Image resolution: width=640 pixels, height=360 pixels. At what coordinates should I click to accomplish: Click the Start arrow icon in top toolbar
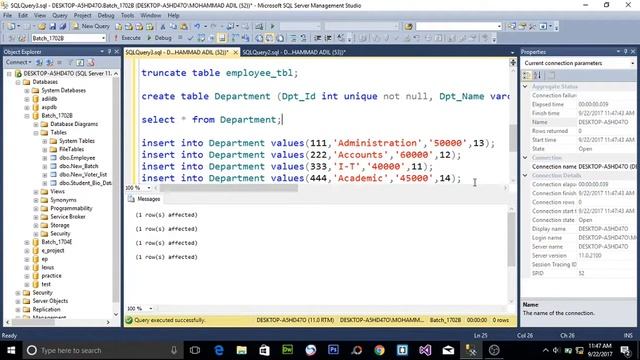(273, 26)
